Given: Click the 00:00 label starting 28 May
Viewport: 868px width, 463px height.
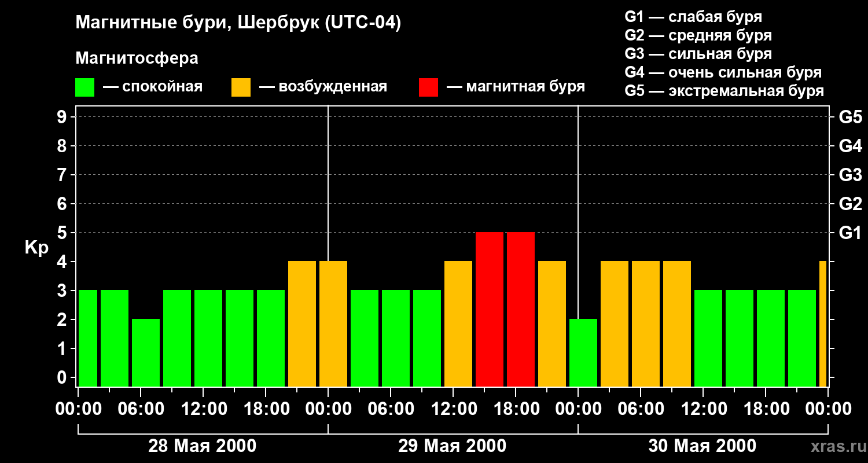Looking at the screenshot, I should coord(78,409).
